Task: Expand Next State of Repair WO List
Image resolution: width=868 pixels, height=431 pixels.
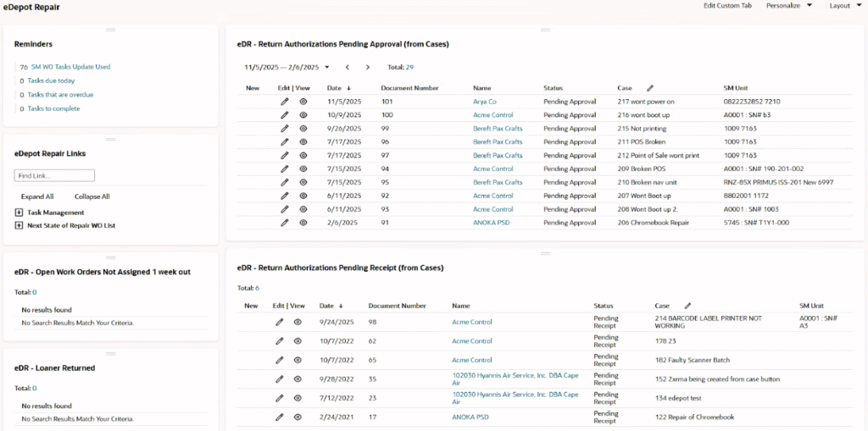Action: tap(19, 226)
